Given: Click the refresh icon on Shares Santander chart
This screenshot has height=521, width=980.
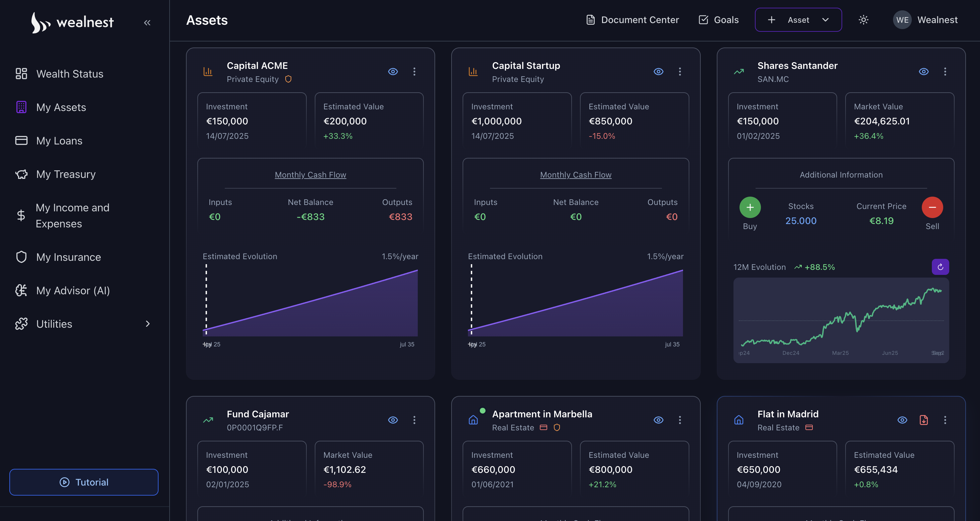Looking at the screenshot, I should coord(940,267).
